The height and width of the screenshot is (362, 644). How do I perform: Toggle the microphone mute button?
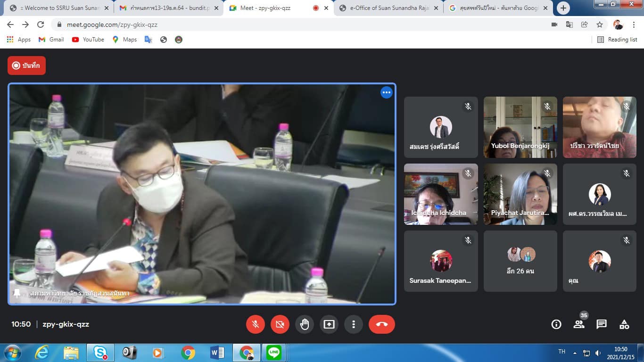click(256, 324)
